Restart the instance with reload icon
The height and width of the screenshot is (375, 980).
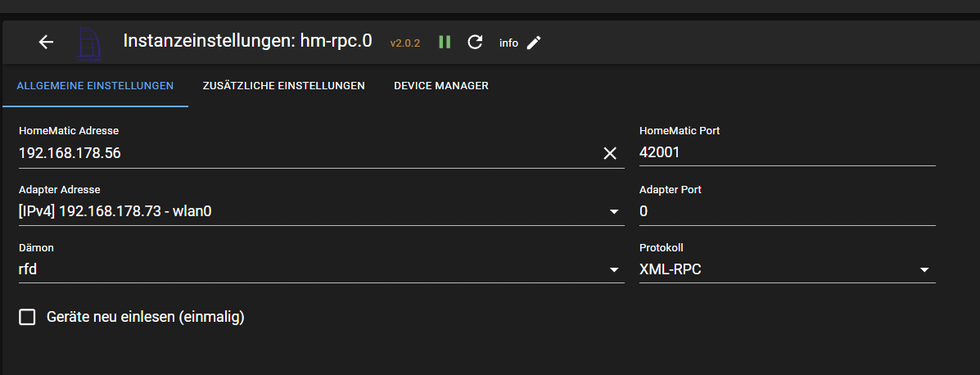coord(475,42)
